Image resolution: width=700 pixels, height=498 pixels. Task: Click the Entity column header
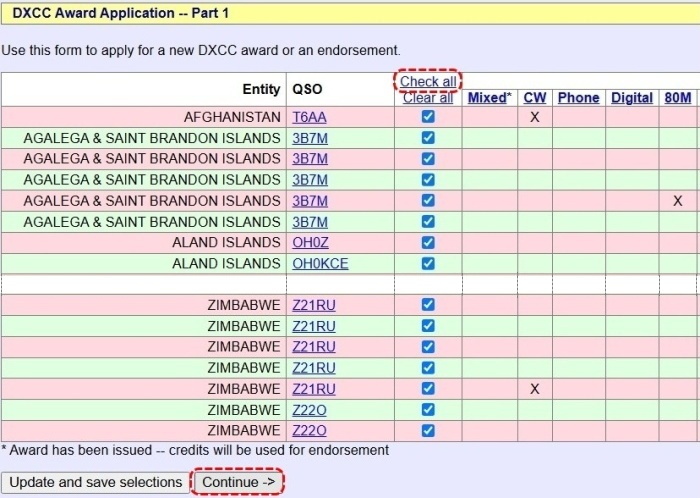261,89
